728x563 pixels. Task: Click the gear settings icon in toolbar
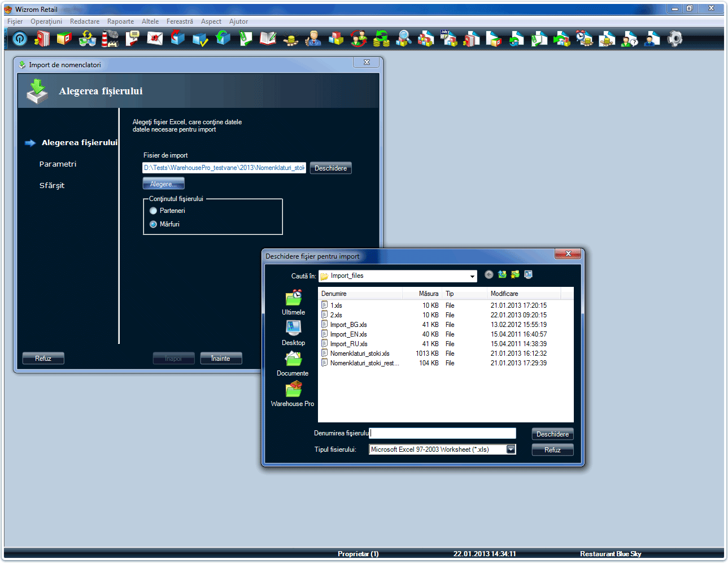coord(675,38)
